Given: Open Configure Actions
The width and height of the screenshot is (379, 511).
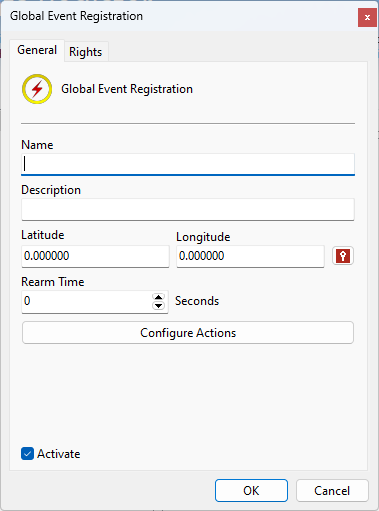Looking at the screenshot, I should point(188,333).
